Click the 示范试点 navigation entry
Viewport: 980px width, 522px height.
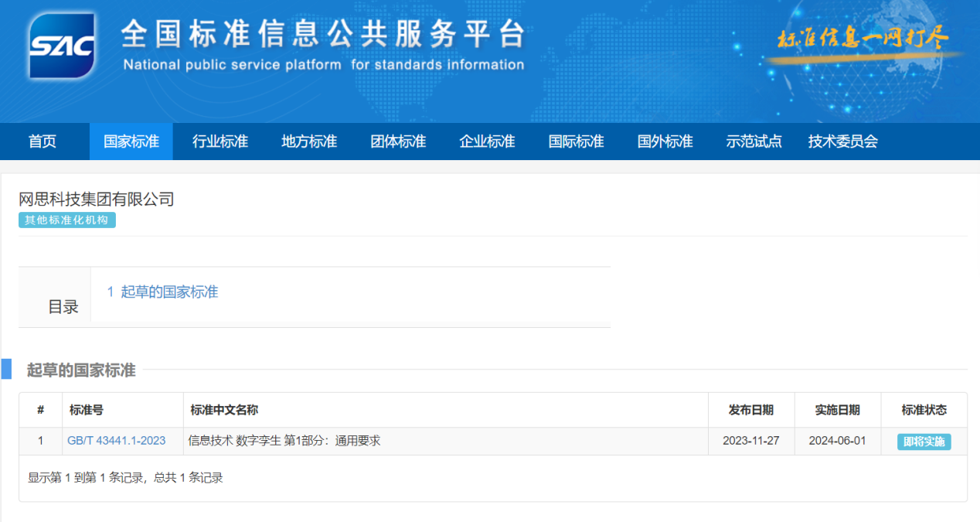754,141
